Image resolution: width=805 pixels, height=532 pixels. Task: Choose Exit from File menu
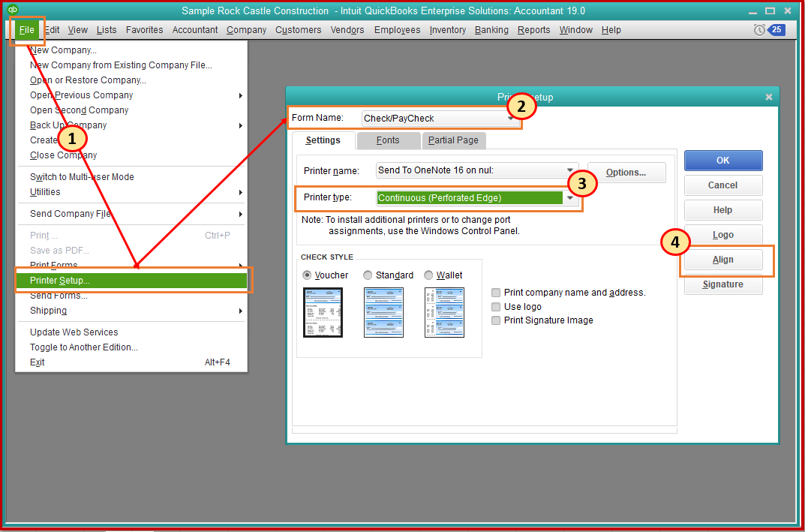click(131, 362)
